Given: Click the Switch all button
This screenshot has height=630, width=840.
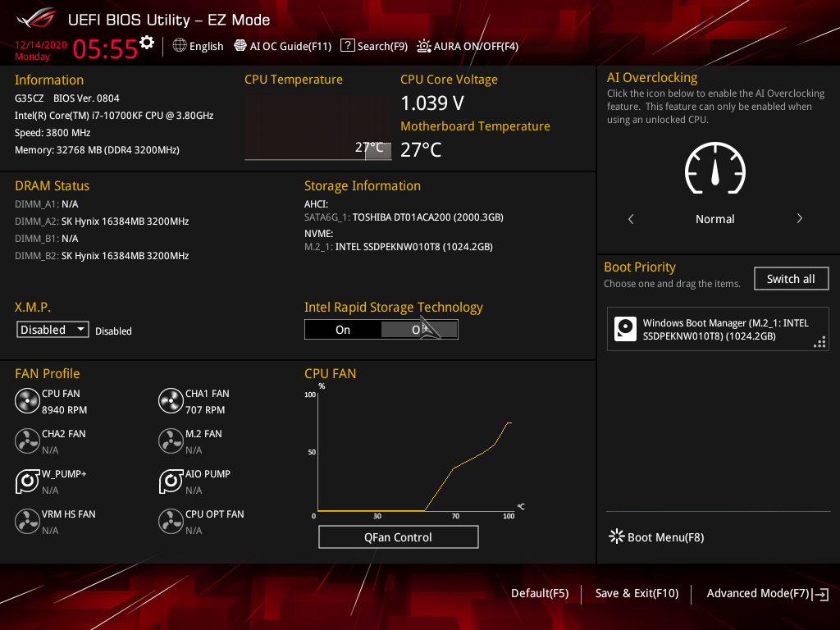Looking at the screenshot, I should 791,279.
